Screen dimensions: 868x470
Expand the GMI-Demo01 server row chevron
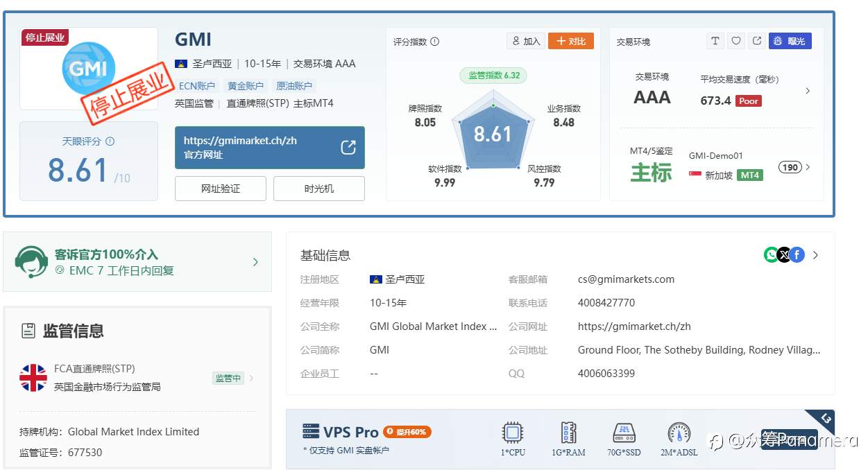(808, 167)
